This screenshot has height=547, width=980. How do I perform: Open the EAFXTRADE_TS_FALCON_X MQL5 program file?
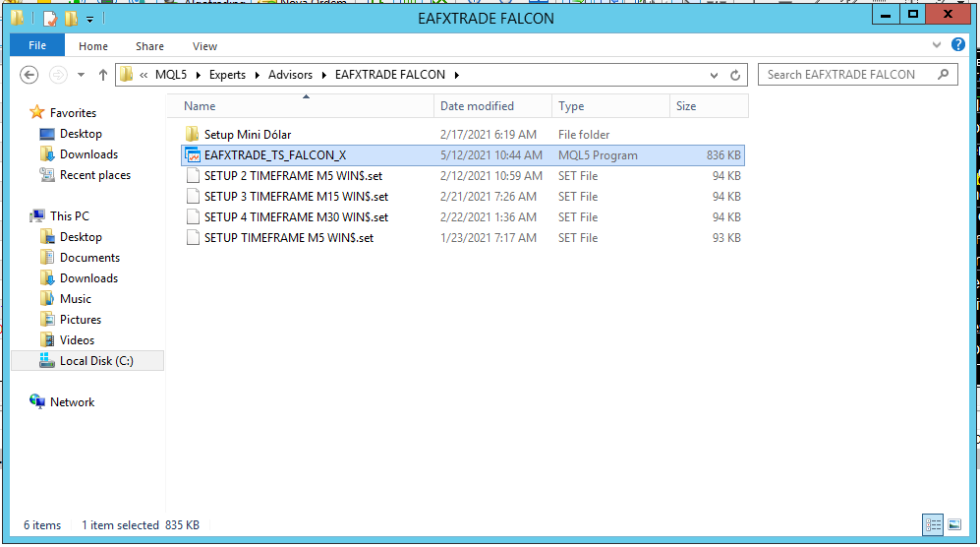pos(274,155)
